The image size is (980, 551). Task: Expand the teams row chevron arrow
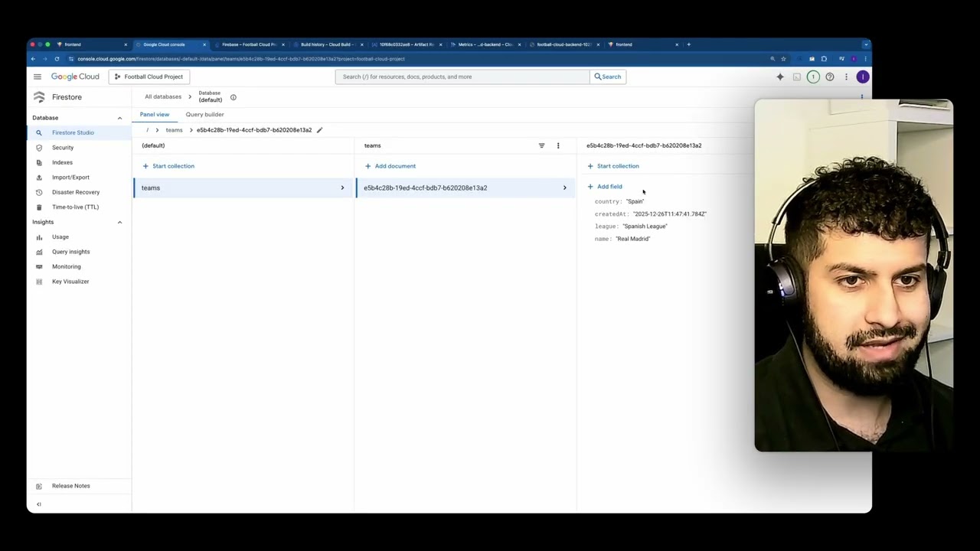[x=342, y=187]
